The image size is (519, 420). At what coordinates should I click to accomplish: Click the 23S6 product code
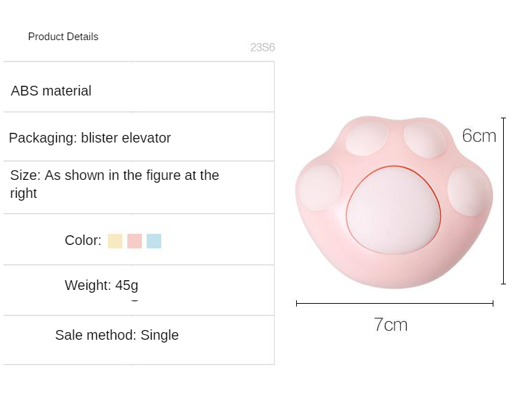[x=262, y=48]
